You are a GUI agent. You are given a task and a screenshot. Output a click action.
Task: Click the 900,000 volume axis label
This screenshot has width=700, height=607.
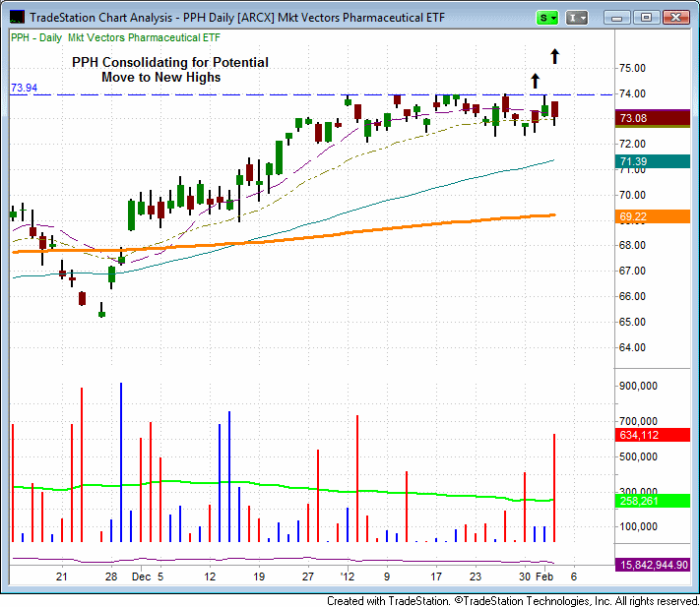(638, 386)
